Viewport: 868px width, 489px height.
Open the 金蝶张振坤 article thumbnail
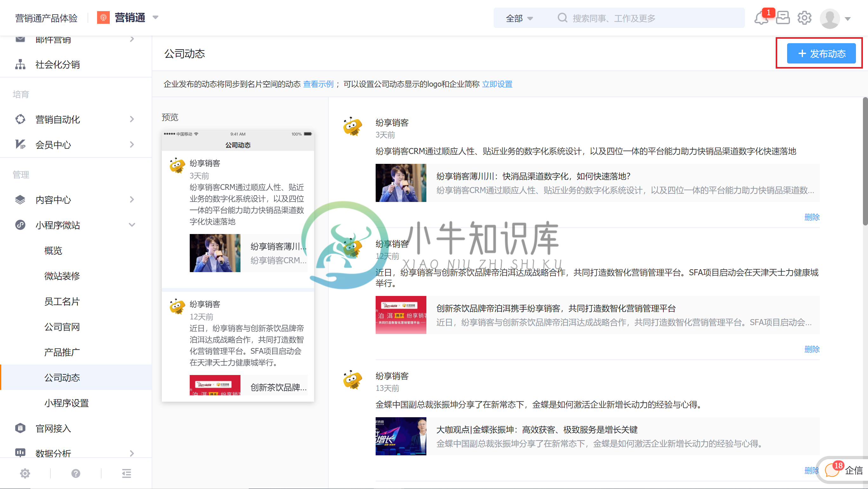coord(401,436)
